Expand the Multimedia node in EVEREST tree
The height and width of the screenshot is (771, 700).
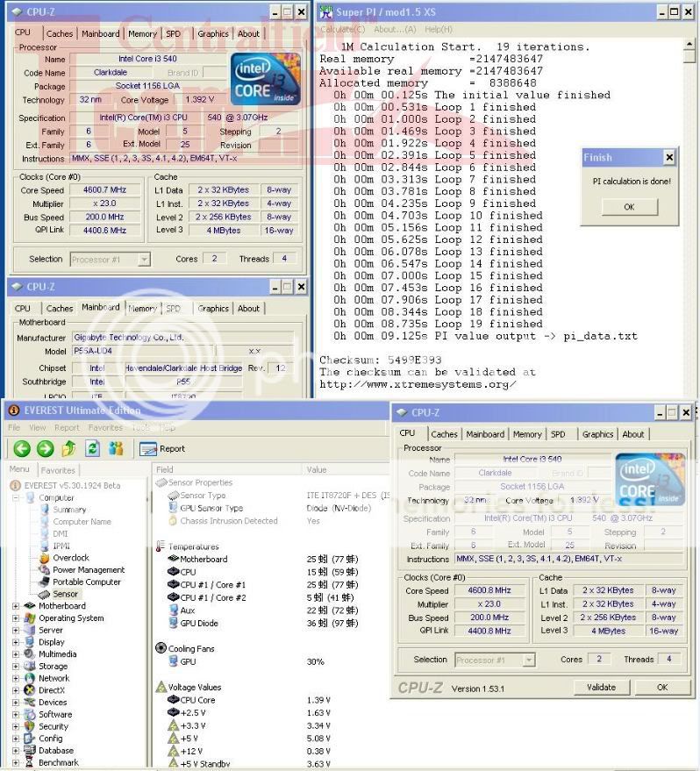point(16,654)
